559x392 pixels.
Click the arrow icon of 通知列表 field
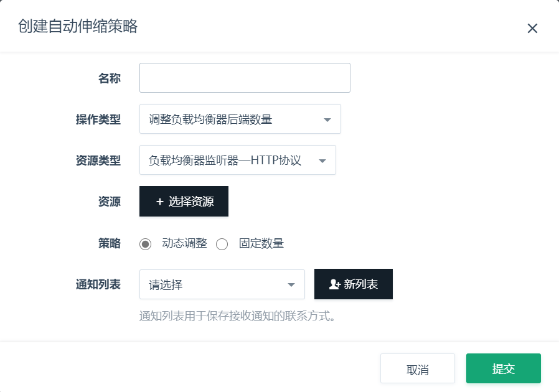tap(291, 285)
